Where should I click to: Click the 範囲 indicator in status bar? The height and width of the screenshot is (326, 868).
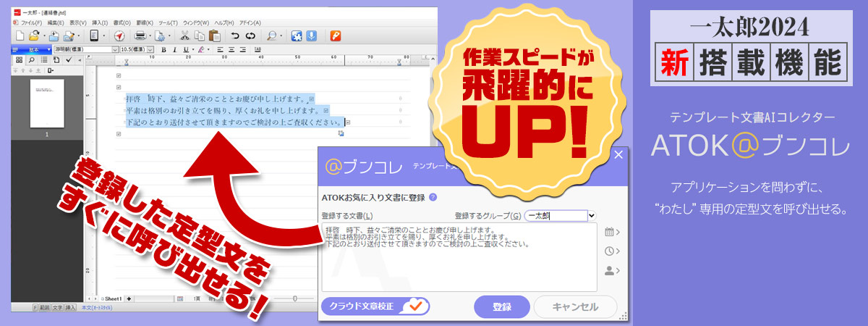click(45, 308)
